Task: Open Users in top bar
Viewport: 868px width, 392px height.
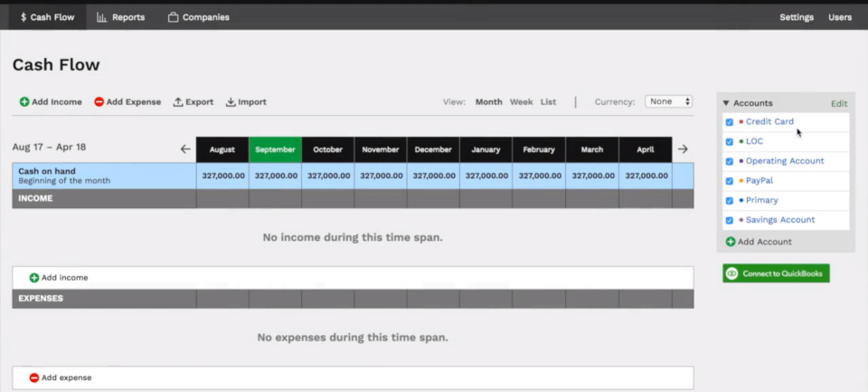Action: (x=840, y=17)
